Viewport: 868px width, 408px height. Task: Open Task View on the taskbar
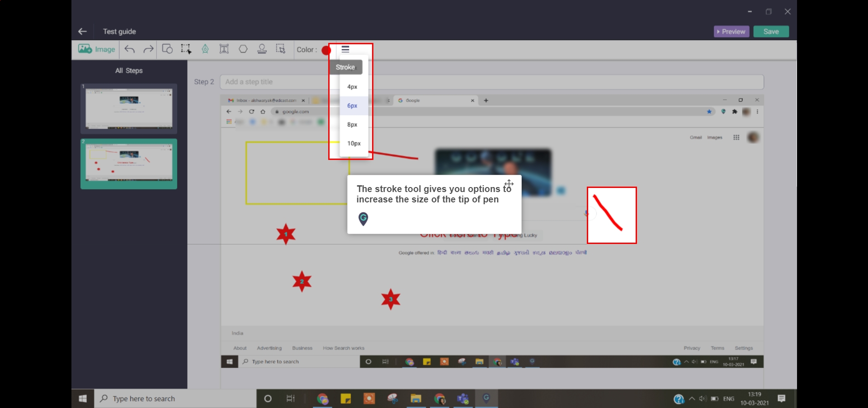click(x=291, y=399)
